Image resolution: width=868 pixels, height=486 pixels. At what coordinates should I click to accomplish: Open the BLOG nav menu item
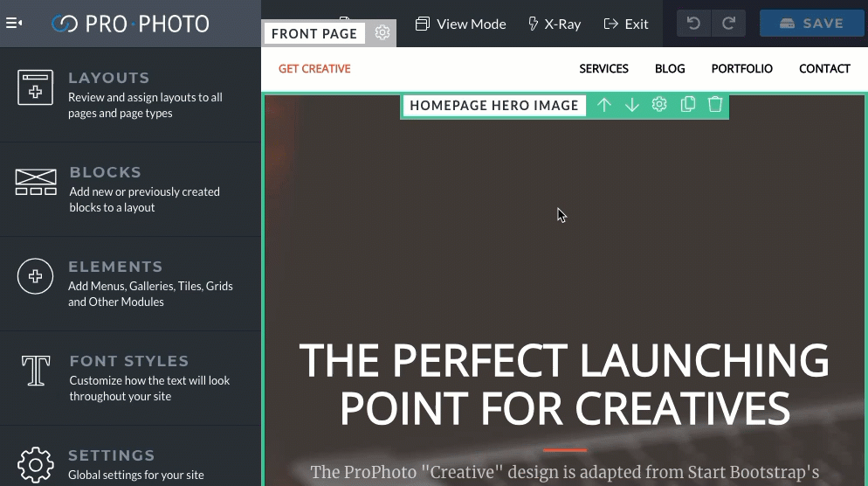670,69
